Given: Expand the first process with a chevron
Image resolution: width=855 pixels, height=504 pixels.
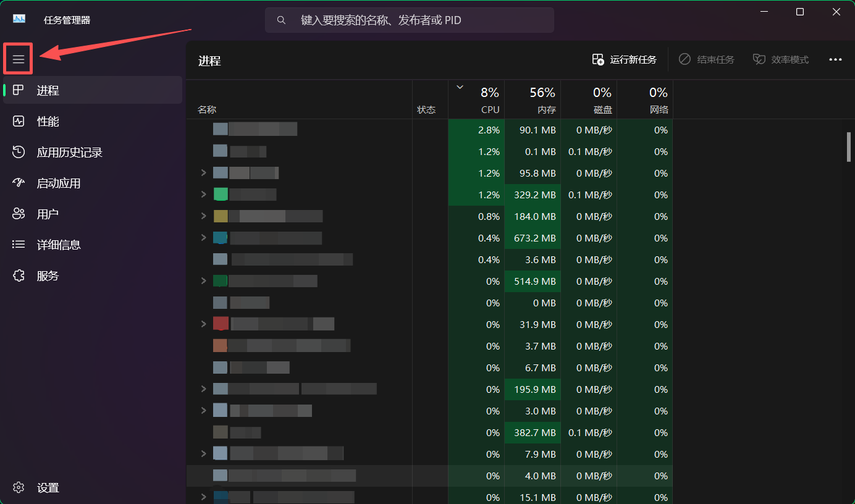Looking at the screenshot, I should coord(204,172).
